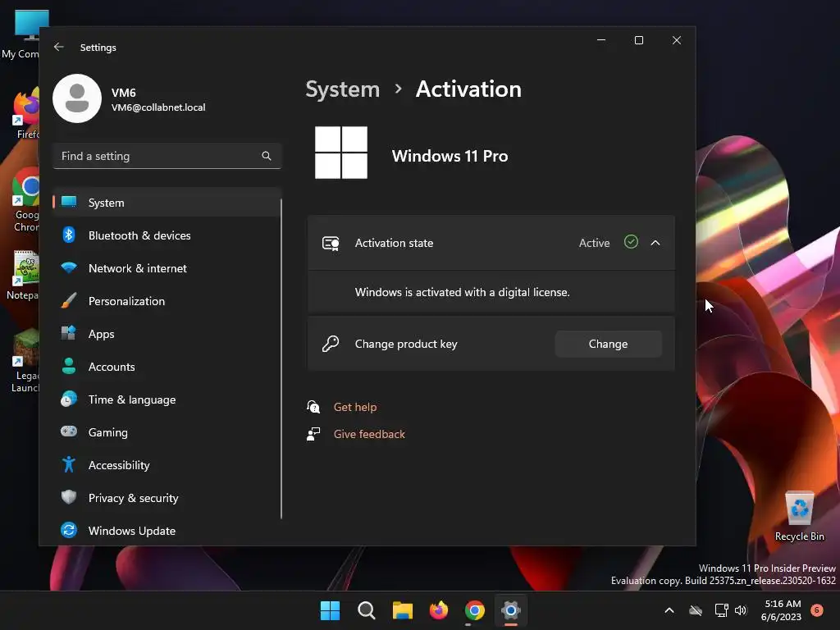Launch Firefox from the taskbar
The image size is (840, 630).
click(439, 610)
